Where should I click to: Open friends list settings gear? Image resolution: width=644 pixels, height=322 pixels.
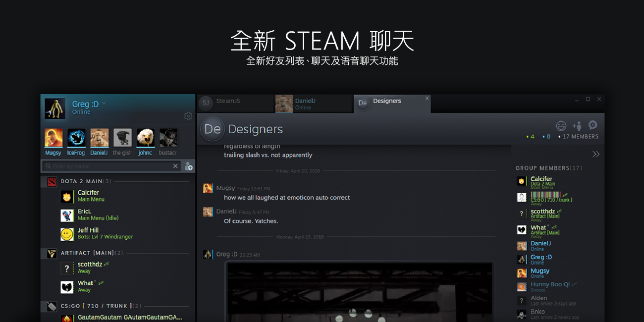[x=188, y=116]
